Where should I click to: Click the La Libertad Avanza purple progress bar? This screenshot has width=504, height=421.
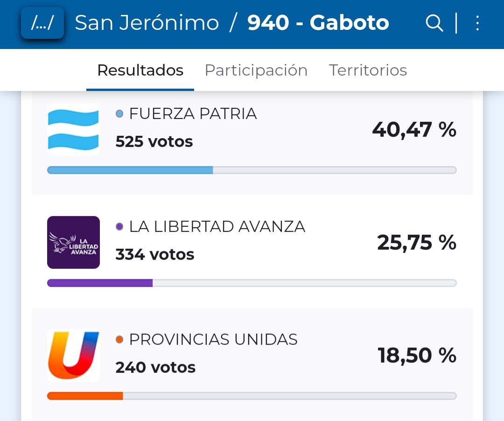[x=100, y=283]
